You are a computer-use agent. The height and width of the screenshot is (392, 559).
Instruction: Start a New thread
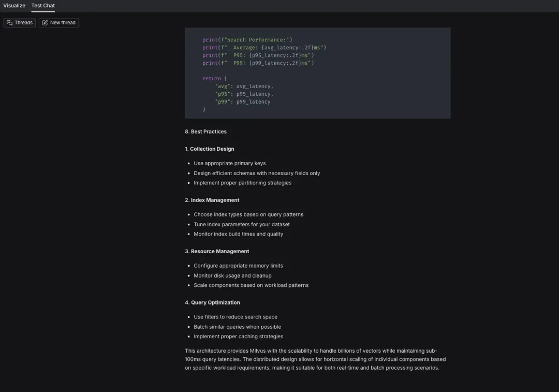click(58, 23)
